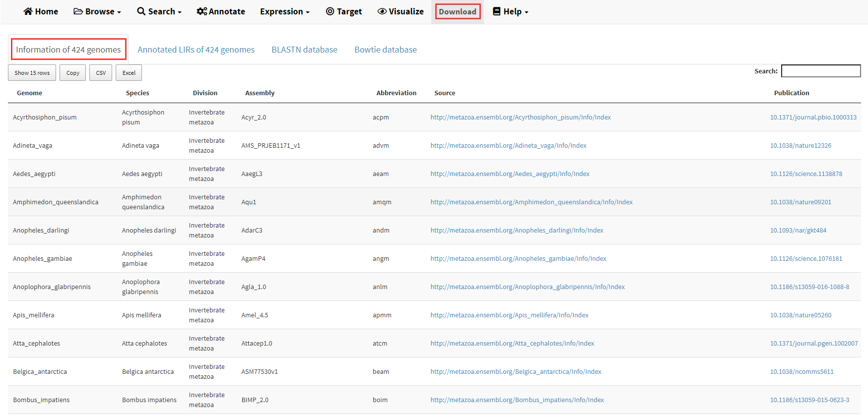Open the Download menu item

point(457,11)
